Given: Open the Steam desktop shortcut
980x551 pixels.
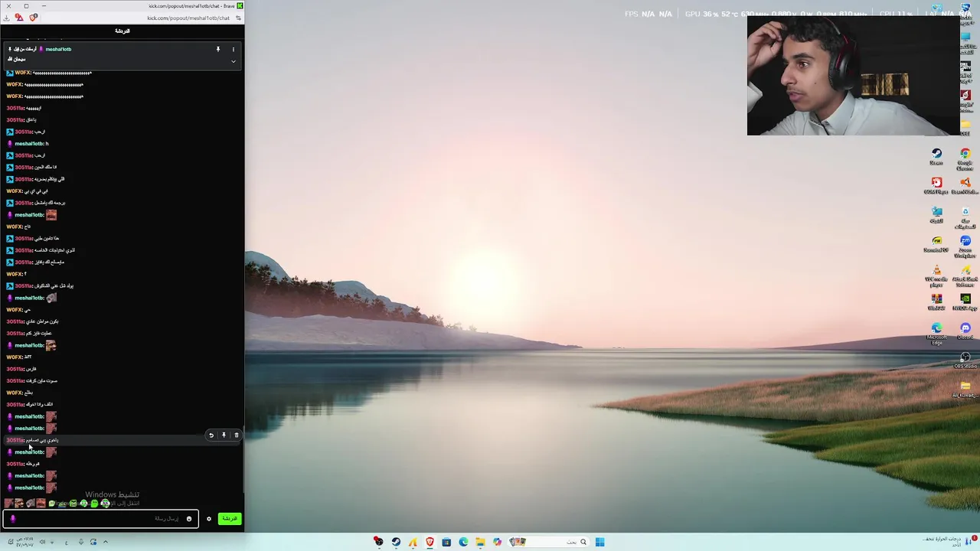Looking at the screenshot, I should click(936, 157).
